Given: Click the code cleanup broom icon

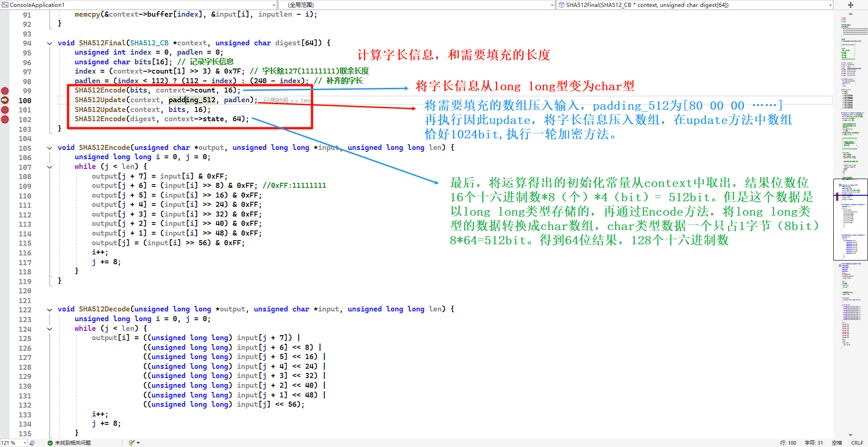Looking at the screenshot, I should tap(131, 443).
